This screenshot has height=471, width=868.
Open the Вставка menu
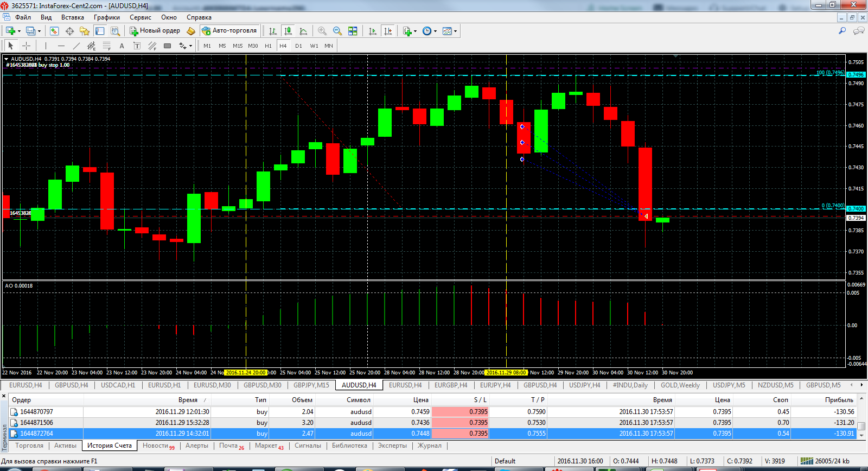[x=73, y=17]
